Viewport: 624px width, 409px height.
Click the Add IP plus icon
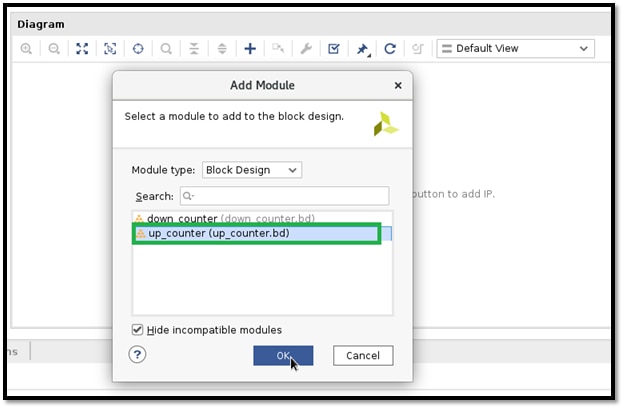point(250,49)
